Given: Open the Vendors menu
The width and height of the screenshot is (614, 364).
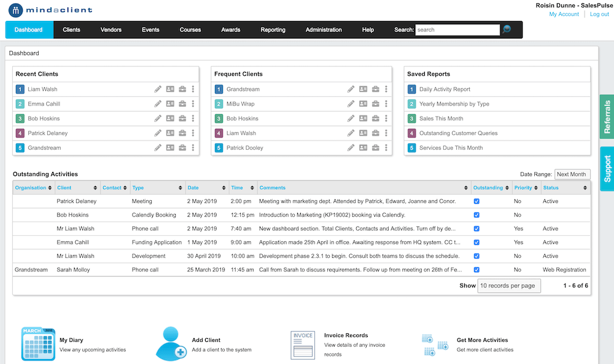Looking at the screenshot, I should [x=111, y=29].
